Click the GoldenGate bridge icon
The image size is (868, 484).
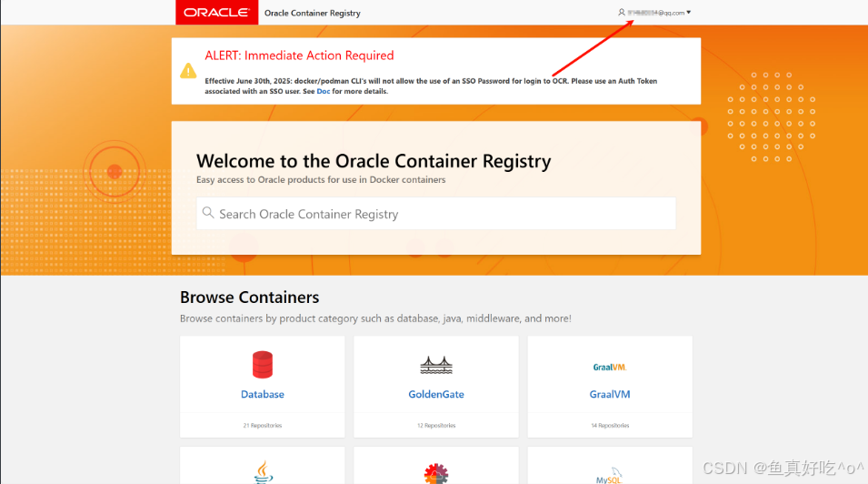pos(436,365)
